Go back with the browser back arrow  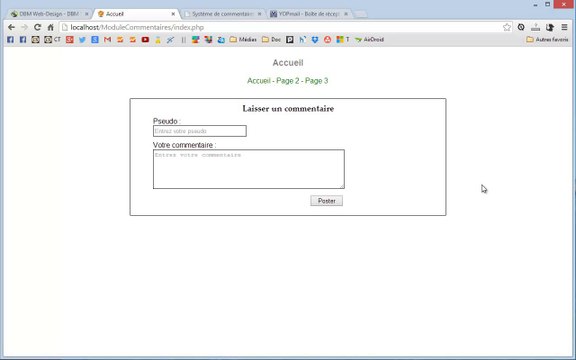[11, 27]
